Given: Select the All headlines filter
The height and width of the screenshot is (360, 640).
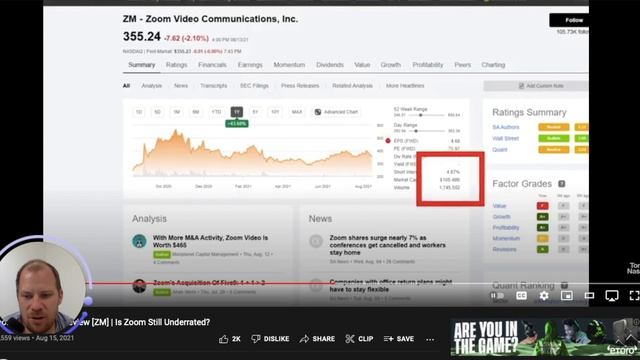Looking at the screenshot, I should tap(126, 86).
